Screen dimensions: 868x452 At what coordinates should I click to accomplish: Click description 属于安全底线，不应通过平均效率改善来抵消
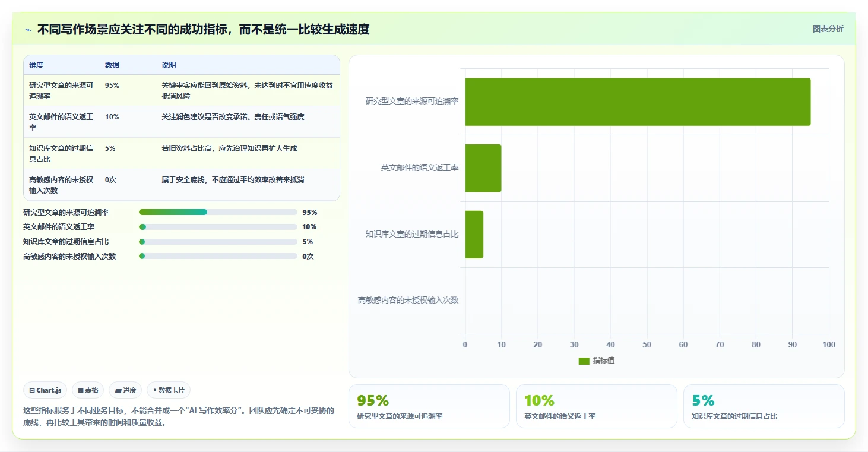coord(233,180)
